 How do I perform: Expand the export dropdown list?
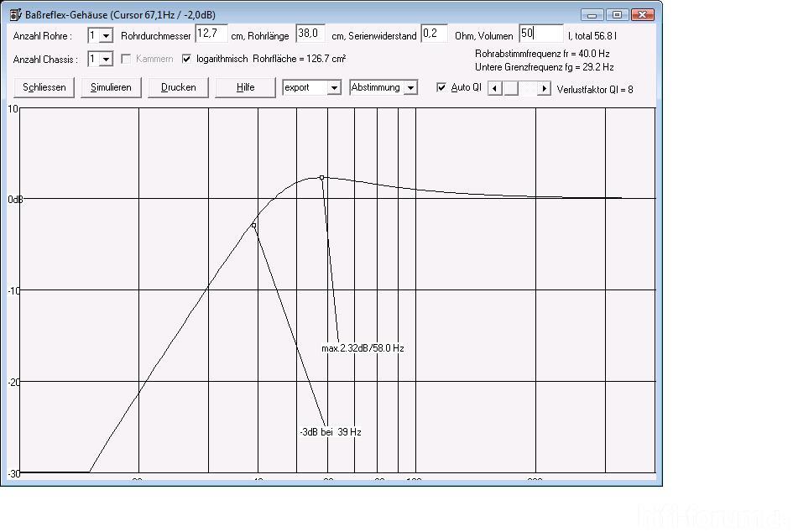334,87
